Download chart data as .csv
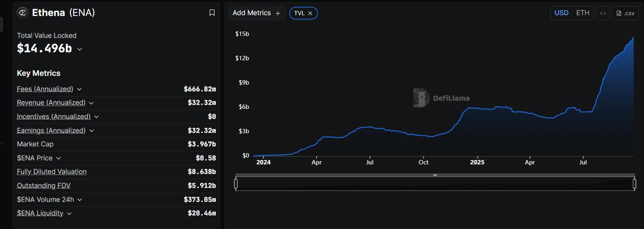Image resolution: width=644 pixels, height=229 pixels. click(x=625, y=13)
